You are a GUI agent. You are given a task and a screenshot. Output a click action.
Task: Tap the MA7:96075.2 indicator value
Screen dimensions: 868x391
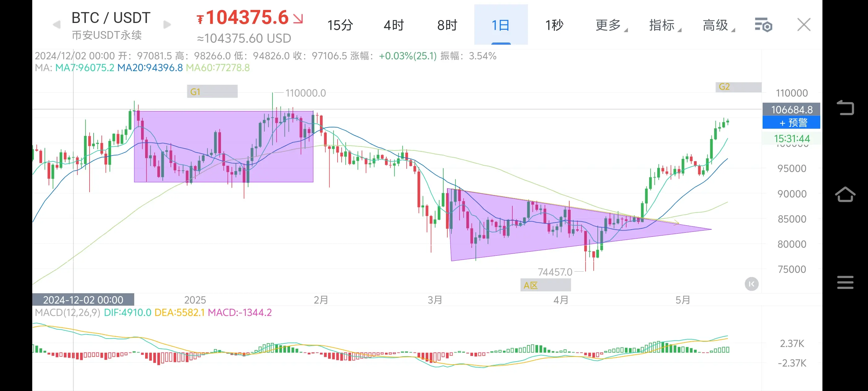(85, 67)
